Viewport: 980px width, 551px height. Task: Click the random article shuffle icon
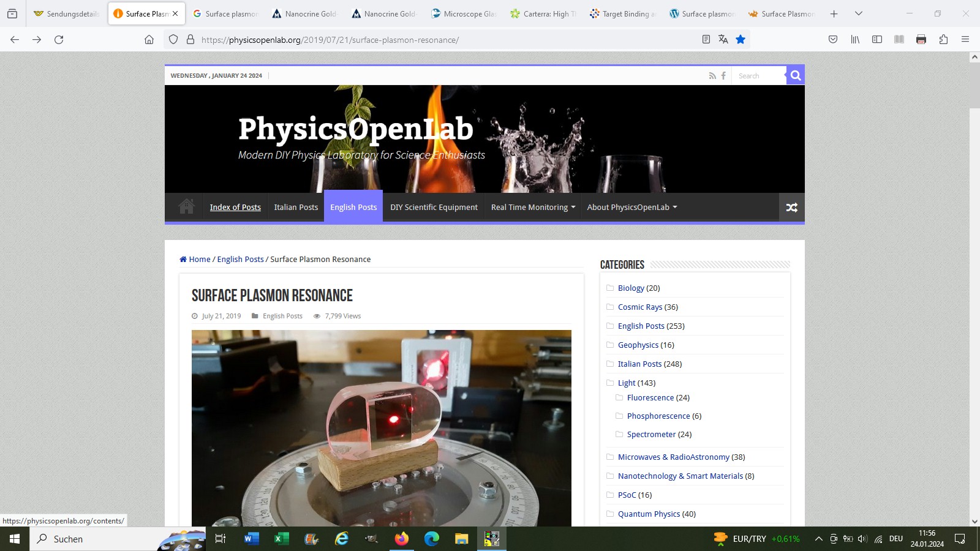pyautogui.click(x=792, y=208)
